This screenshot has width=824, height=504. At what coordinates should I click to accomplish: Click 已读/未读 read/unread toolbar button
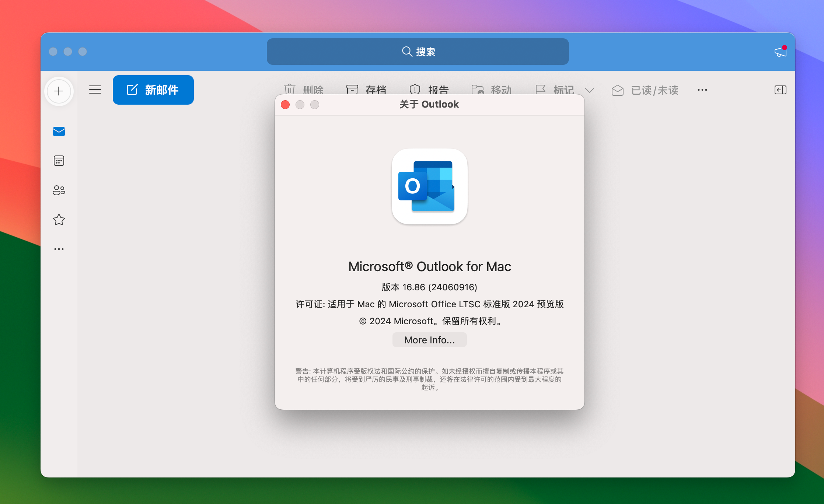pos(645,90)
